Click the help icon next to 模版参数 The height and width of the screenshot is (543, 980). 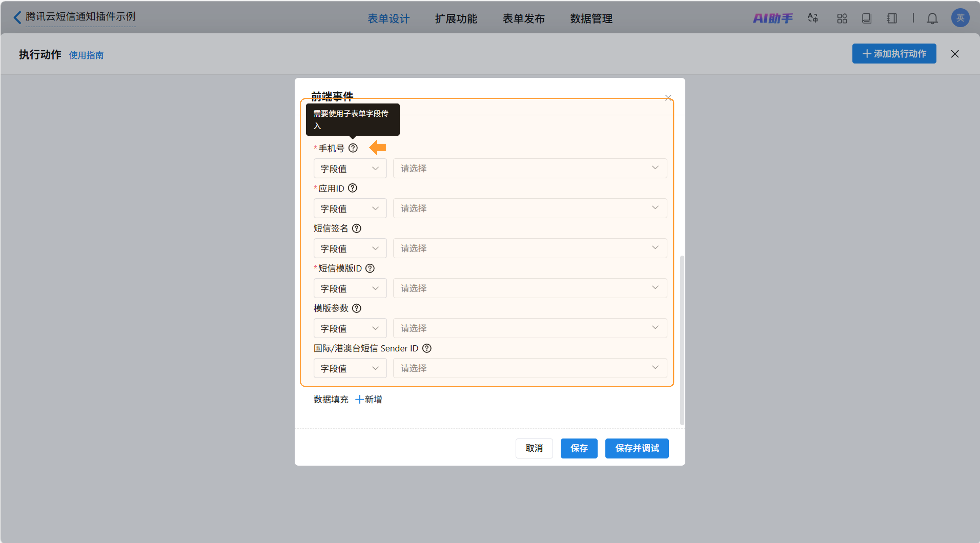(356, 308)
